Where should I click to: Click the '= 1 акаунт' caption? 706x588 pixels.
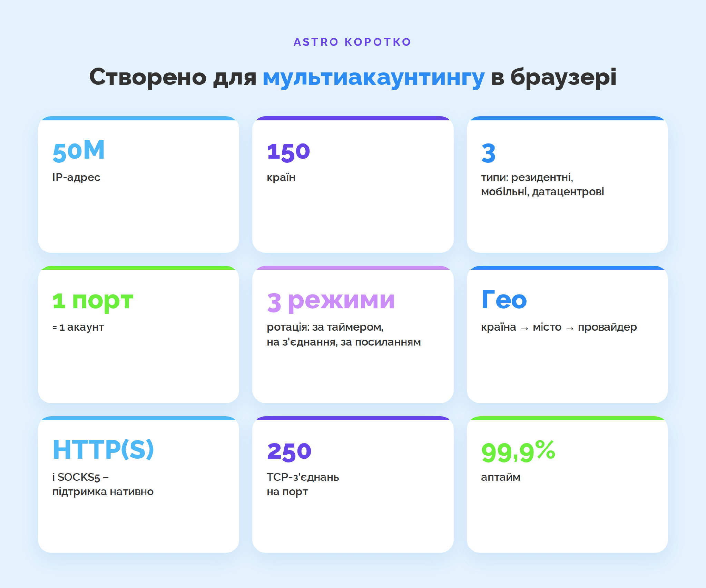click(x=78, y=327)
